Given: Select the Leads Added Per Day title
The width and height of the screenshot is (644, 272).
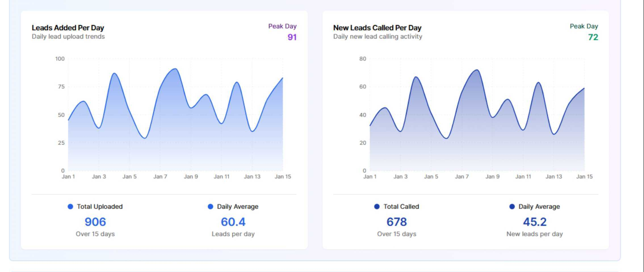Looking at the screenshot, I should click(x=68, y=28).
